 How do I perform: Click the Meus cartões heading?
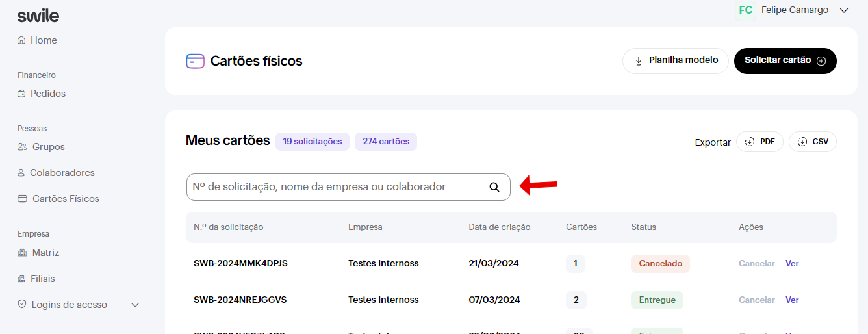(x=228, y=140)
